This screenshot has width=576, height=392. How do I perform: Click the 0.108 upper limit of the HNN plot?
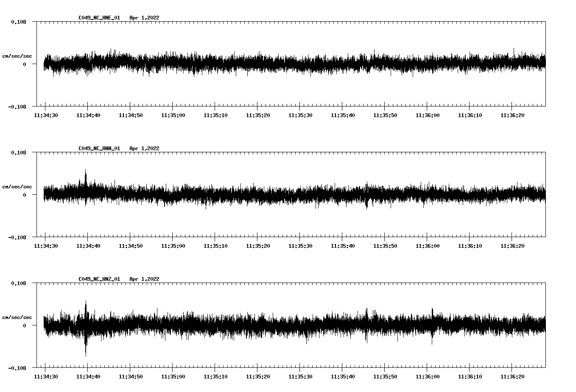(x=18, y=152)
